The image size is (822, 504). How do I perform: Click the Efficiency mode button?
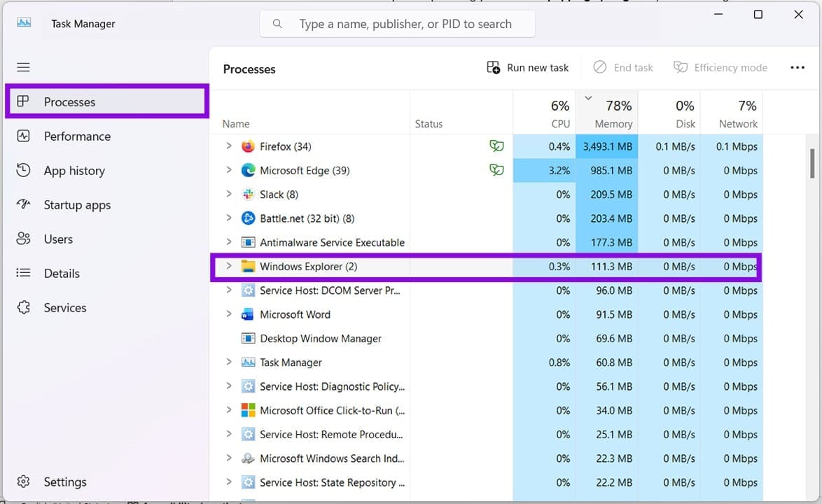720,68
